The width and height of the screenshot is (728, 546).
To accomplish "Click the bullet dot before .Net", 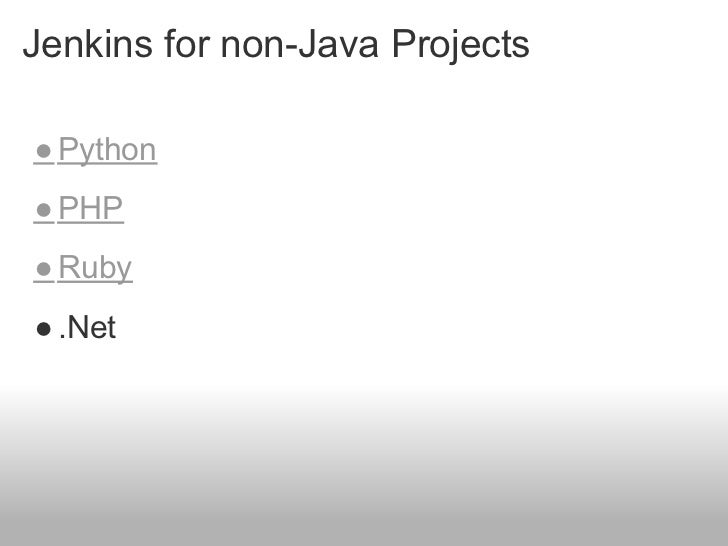I will pos(43,328).
